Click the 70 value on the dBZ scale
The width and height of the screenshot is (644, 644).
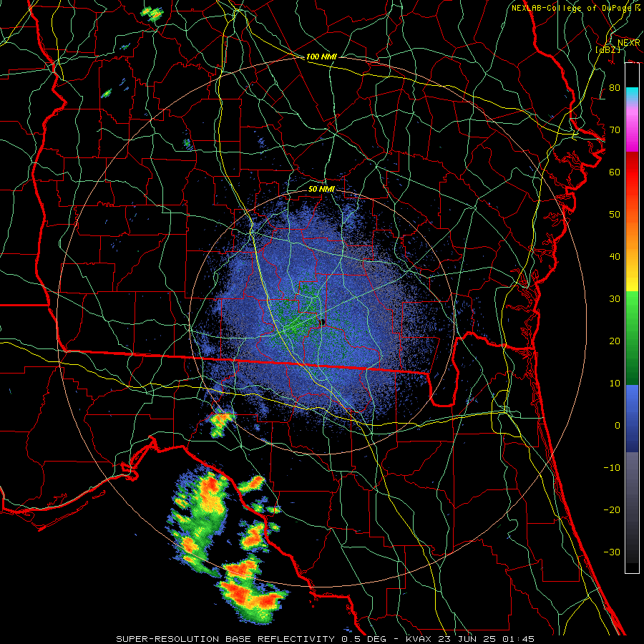[615, 130]
